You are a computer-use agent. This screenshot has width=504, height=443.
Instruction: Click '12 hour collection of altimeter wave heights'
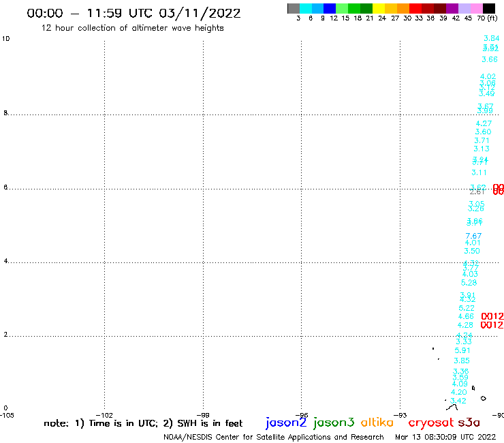point(132,28)
